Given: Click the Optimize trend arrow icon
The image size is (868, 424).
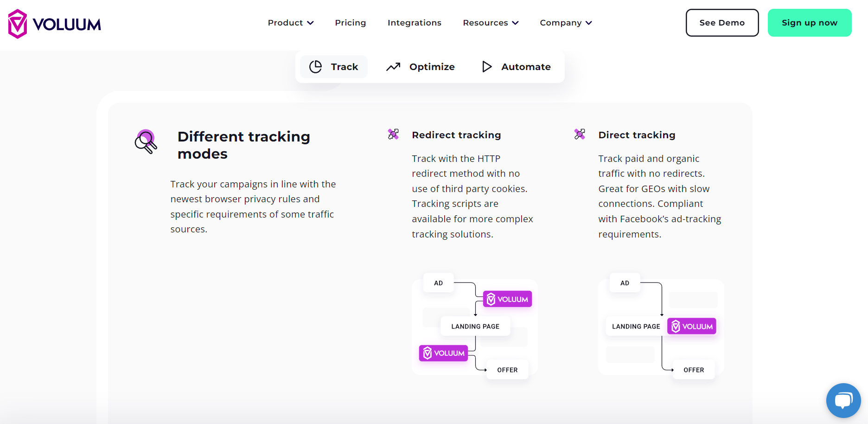Looking at the screenshot, I should pyautogui.click(x=393, y=67).
